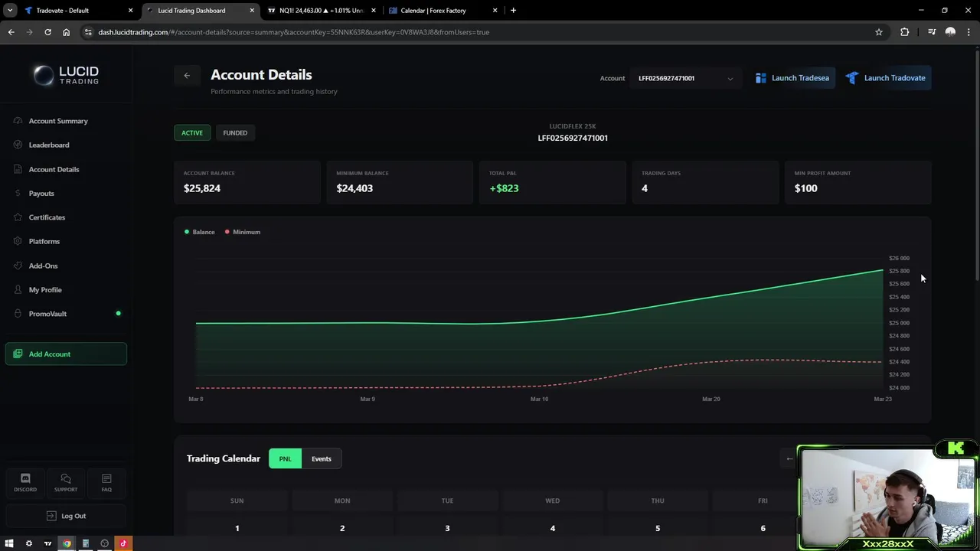Click the FUNDED status badge
Image resolution: width=980 pixels, height=551 pixels.
coord(235,133)
